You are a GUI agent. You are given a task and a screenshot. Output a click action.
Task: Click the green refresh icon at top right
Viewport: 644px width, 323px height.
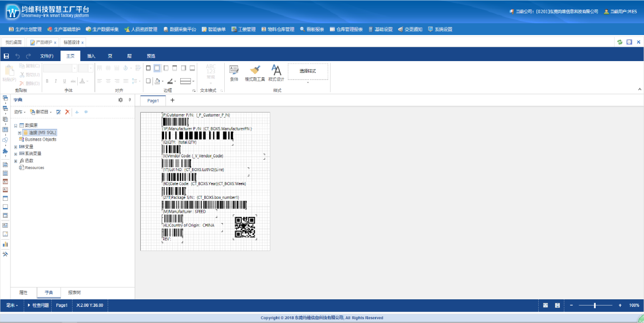point(619,42)
